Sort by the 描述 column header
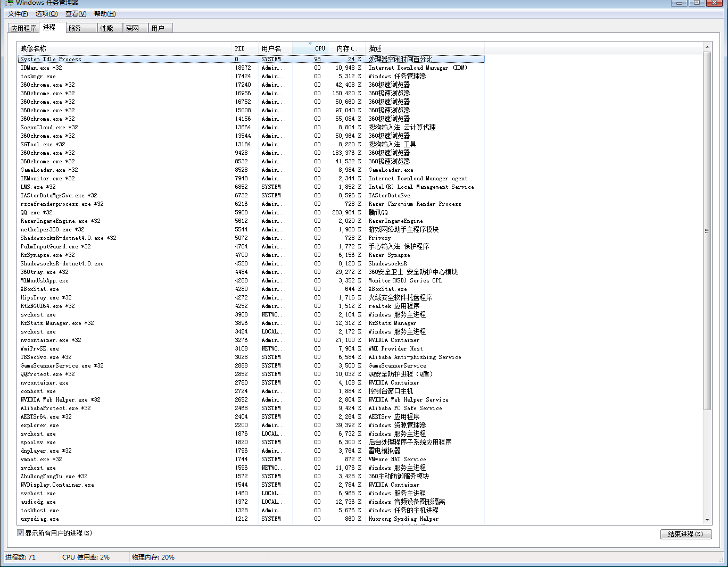 (425, 48)
